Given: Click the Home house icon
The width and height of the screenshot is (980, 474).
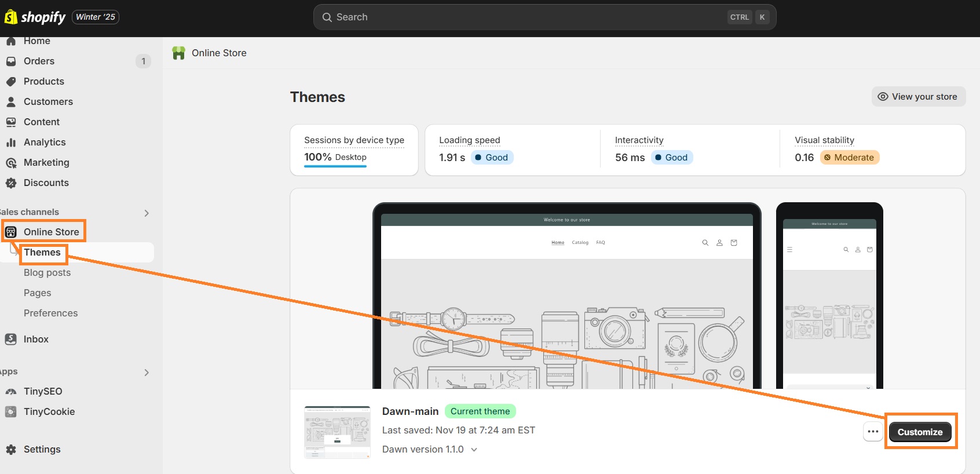Looking at the screenshot, I should 11,41.
